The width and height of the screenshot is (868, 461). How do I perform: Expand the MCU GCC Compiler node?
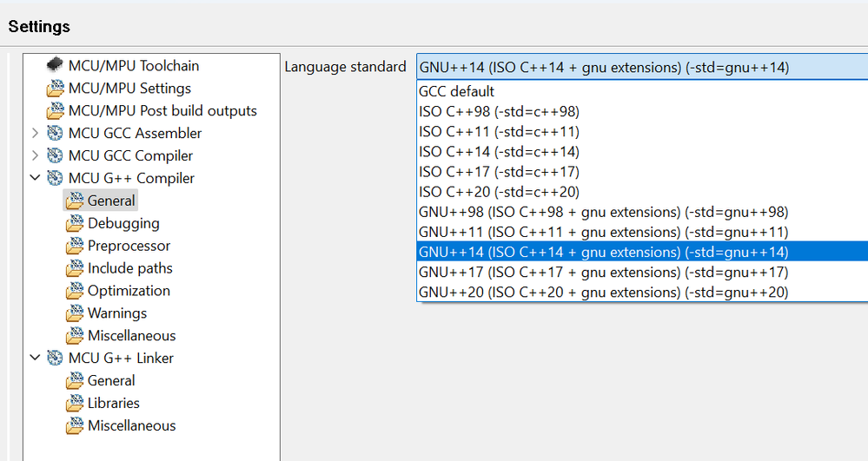pyautogui.click(x=35, y=155)
